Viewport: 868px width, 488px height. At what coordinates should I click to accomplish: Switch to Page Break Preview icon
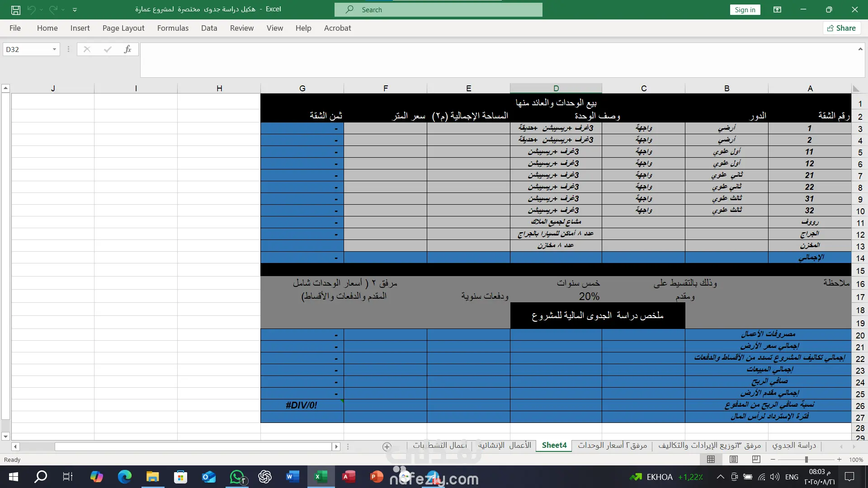(756, 459)
